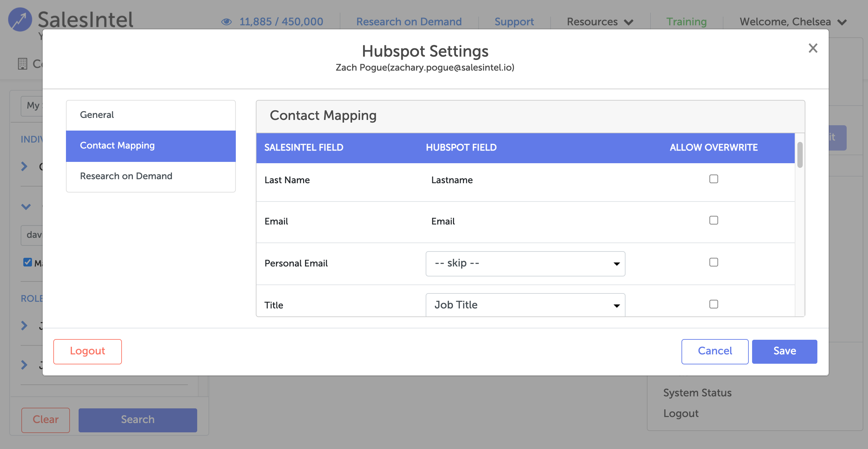Click the mapping table scrollbar thumb
Screen dimensions: 868x449
[x=800, y=155]
